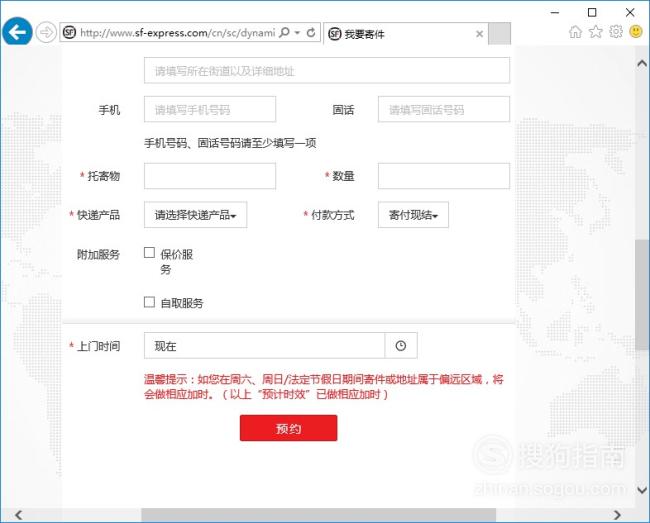
Task: Close the 我要寄件 tab
Action: coord(479,34)
